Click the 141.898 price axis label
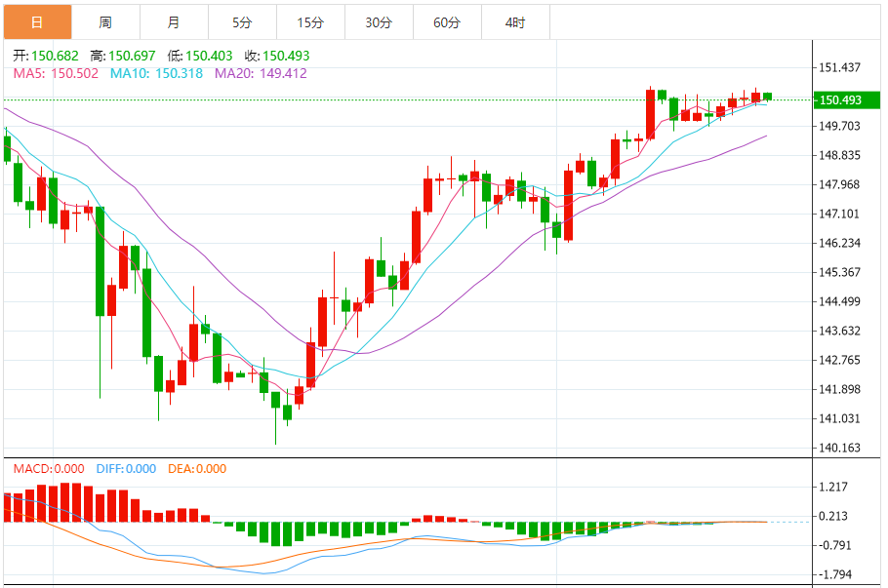The width and height of the screenshot is (888, 588). pyautogui.click(x=840, y=389)
